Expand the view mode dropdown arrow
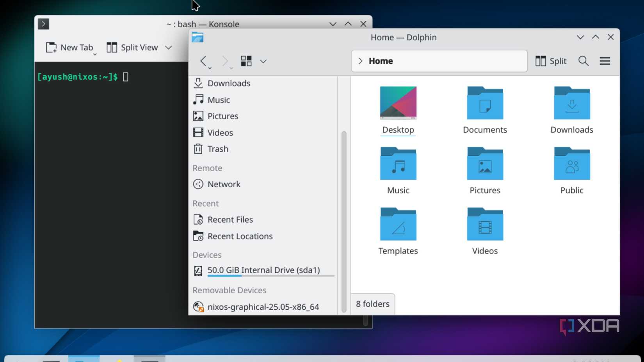This screenshot has height=362, width=644. click(x=263, y=61)
